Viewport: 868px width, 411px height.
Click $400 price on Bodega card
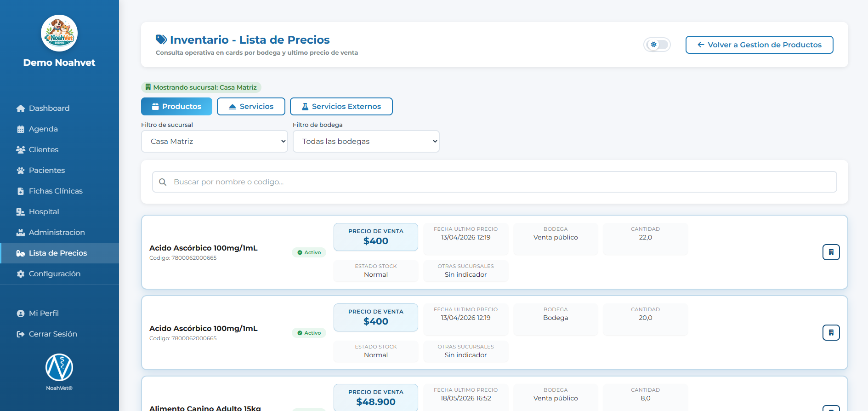coord(376,321)
